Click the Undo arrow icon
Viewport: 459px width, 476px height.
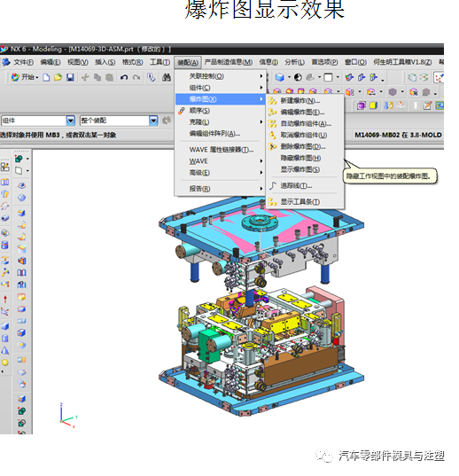point(124,78)
